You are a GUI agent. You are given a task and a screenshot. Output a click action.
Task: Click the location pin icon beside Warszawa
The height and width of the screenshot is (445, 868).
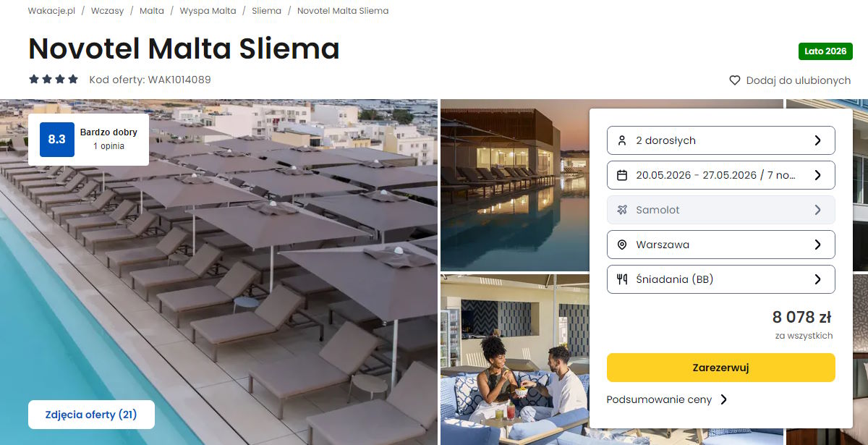click(x=622, y=245)
